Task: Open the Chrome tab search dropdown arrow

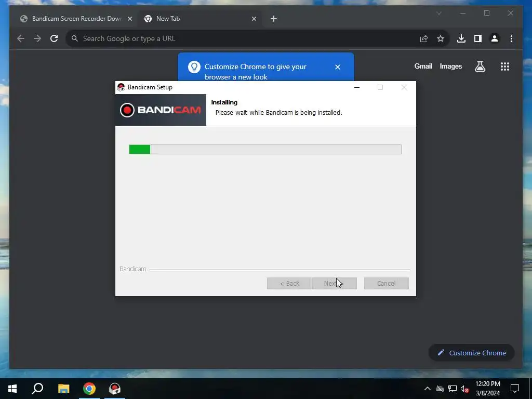Action: 438,14
